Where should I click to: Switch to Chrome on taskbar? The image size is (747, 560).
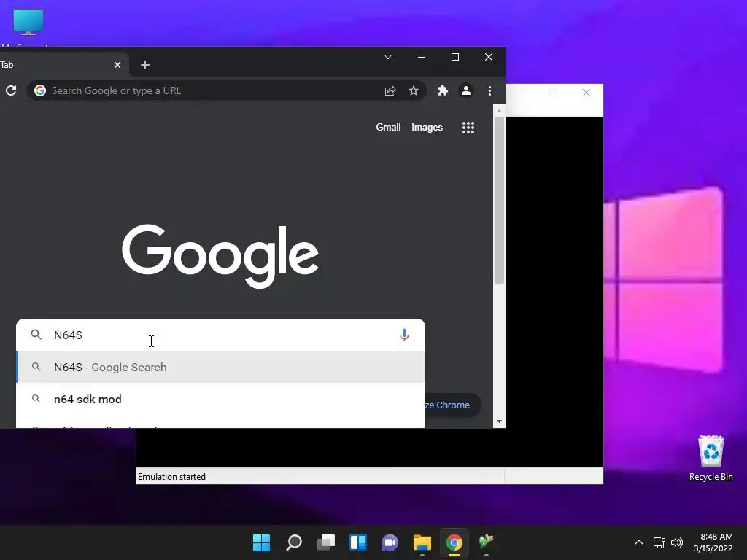tap(454, 542)
